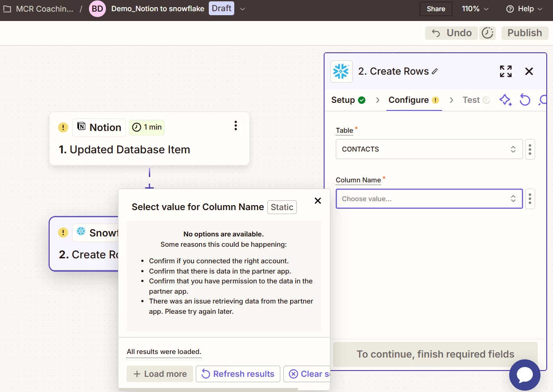
Task: Click the refresh fields circular arrow icon
Action: coord(525,100)
